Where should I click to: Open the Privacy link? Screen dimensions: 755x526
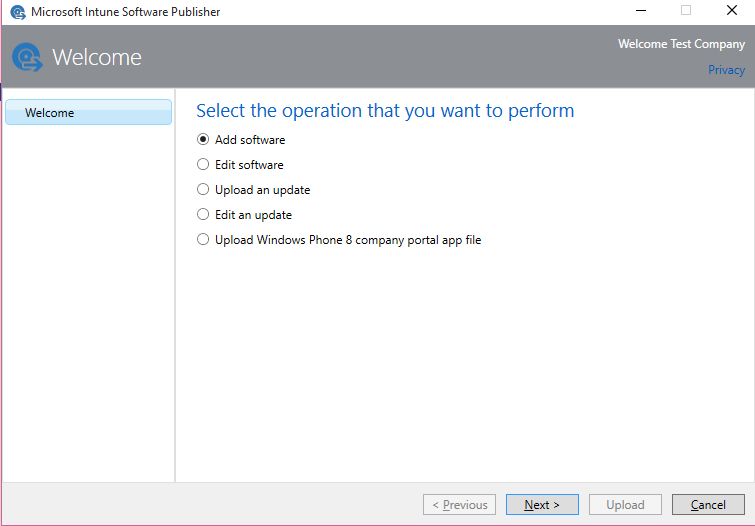click(x=726, y=70)
